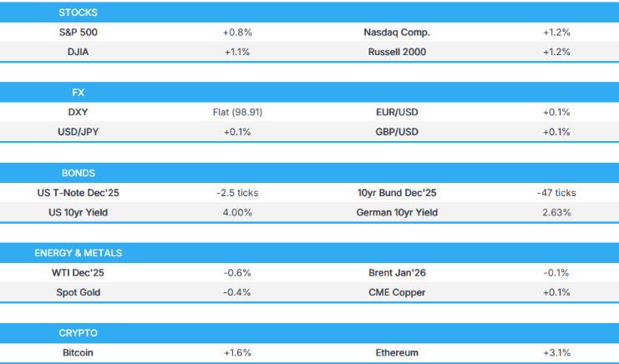Select the WTI Dec'25 label

pyautogui.click(x=78, y=272)
